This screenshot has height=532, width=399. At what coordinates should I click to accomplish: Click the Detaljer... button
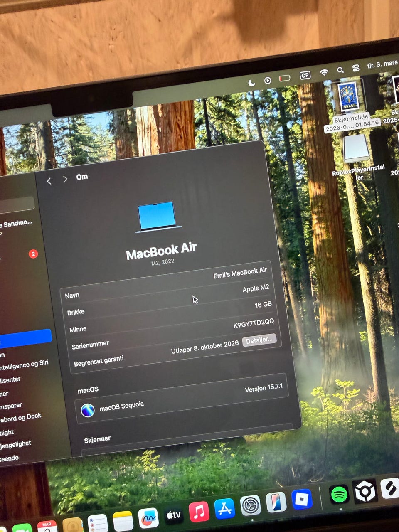click(x=259, y=340)
